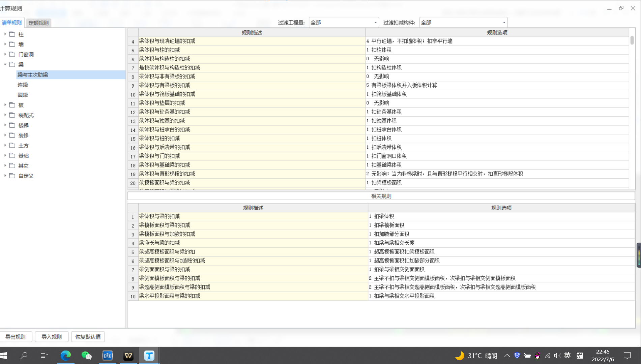Screen dimensions: 641x364
Task: Click the 自定义 folder icon
Action: (x=12, y=176)
